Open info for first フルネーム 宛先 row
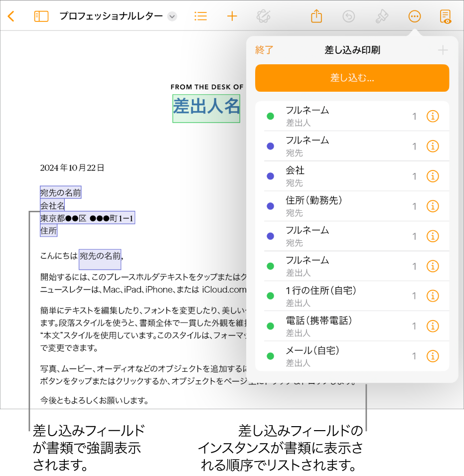Image resolution: width=464 pixels, height=476 pixels. [433, 147]
